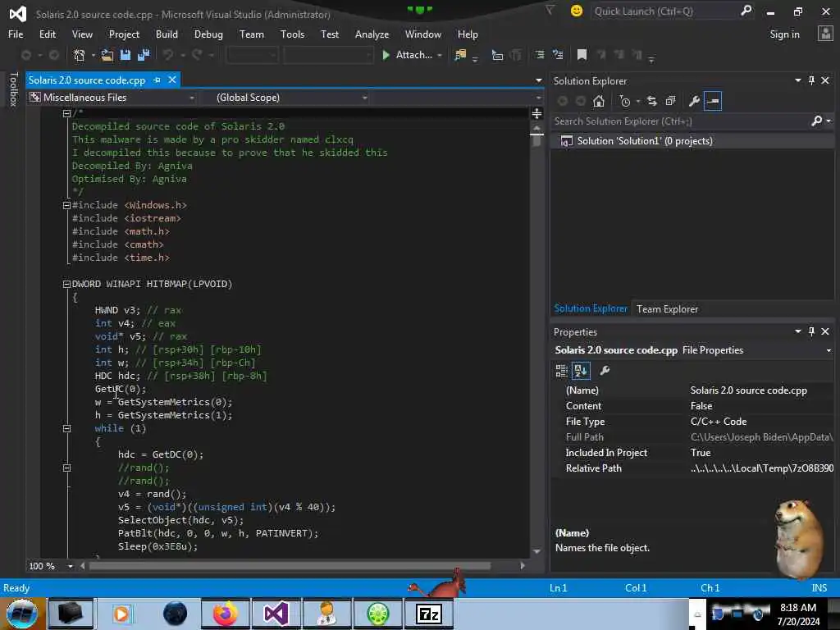Save the current file with the Save icon

(126, 55)
